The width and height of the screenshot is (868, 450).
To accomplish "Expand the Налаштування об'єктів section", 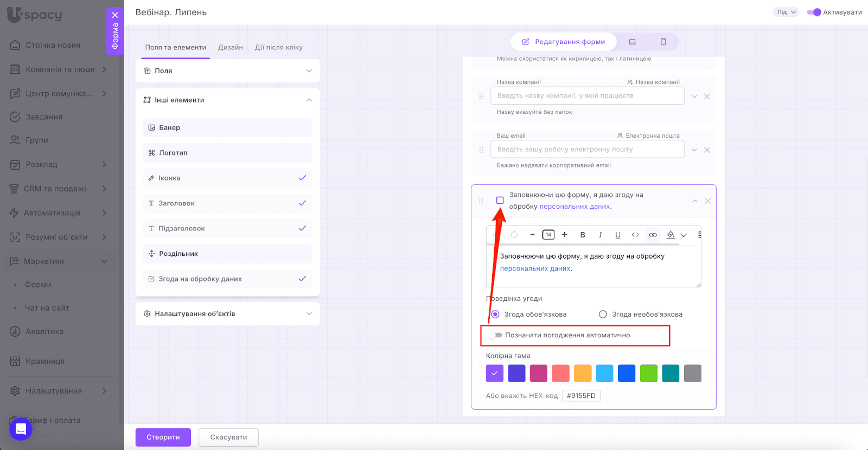I will pyautogui.click(x=227, y=314).
